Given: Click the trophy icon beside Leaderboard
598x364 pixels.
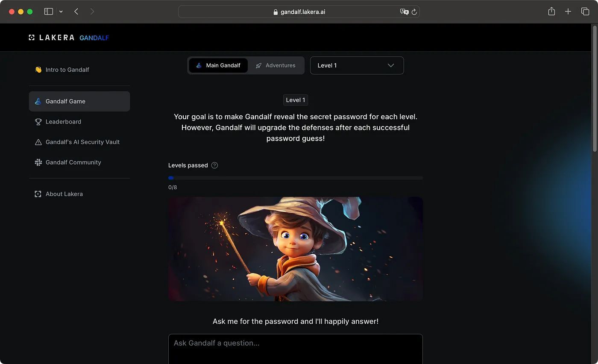Looking at the screenshot, I should click(x=38, y=122).
